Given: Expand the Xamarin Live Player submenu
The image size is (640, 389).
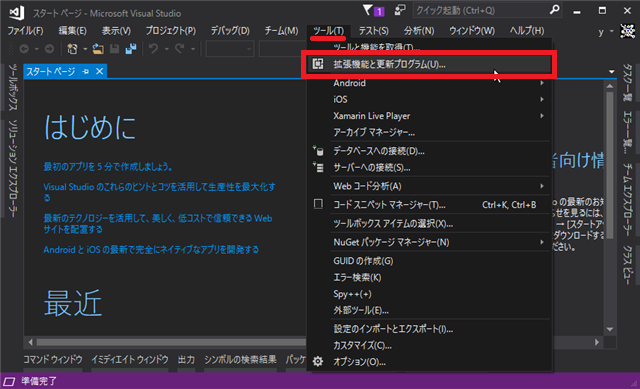Looking at the screenshot, I should [x=542, y=116].
